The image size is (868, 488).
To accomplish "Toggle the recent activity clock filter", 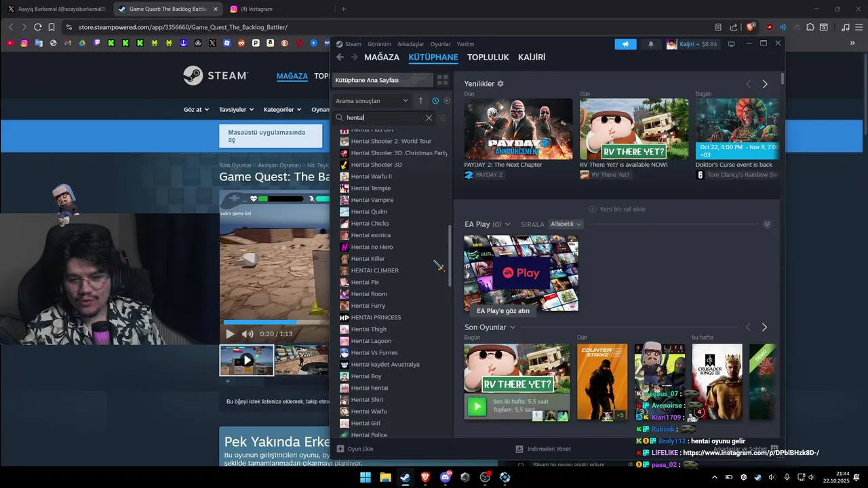I will [435, 100].
